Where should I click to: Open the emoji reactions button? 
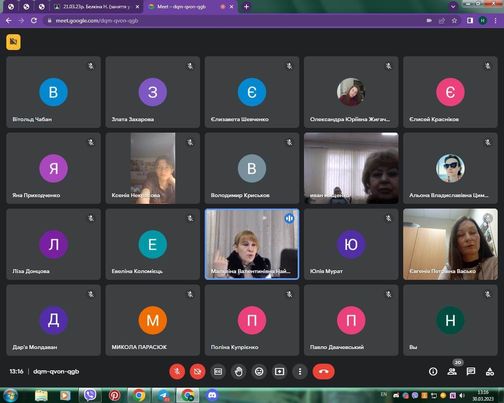[259, 371]
